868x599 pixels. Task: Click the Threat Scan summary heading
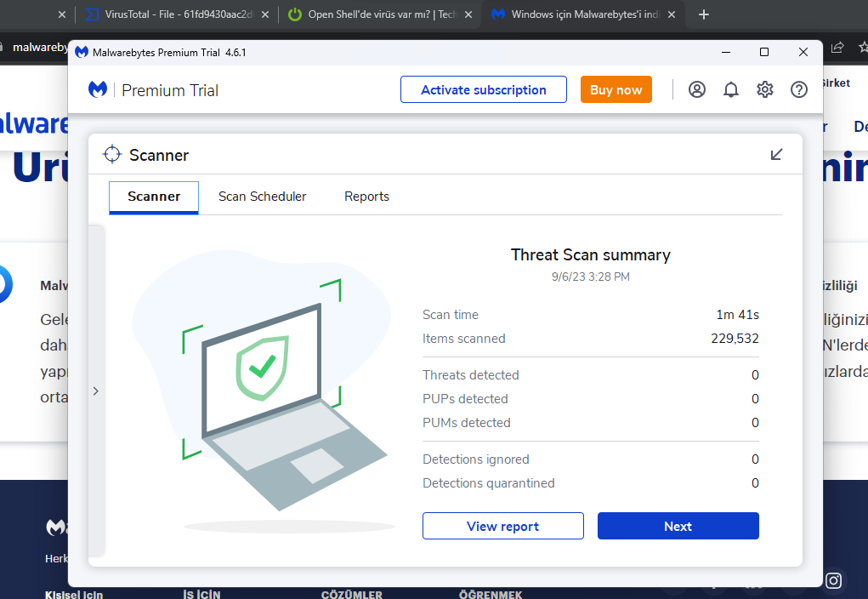click(590, 255)
